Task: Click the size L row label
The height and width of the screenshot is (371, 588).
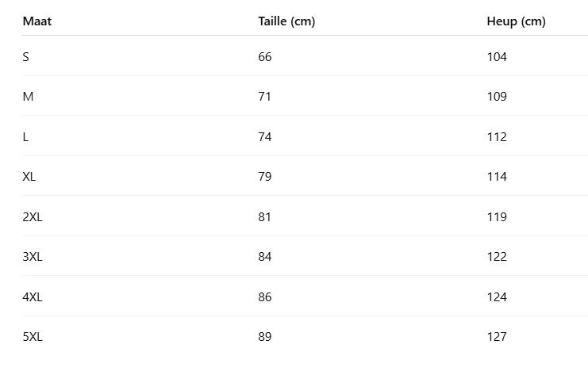Action: tap(25, 137)
